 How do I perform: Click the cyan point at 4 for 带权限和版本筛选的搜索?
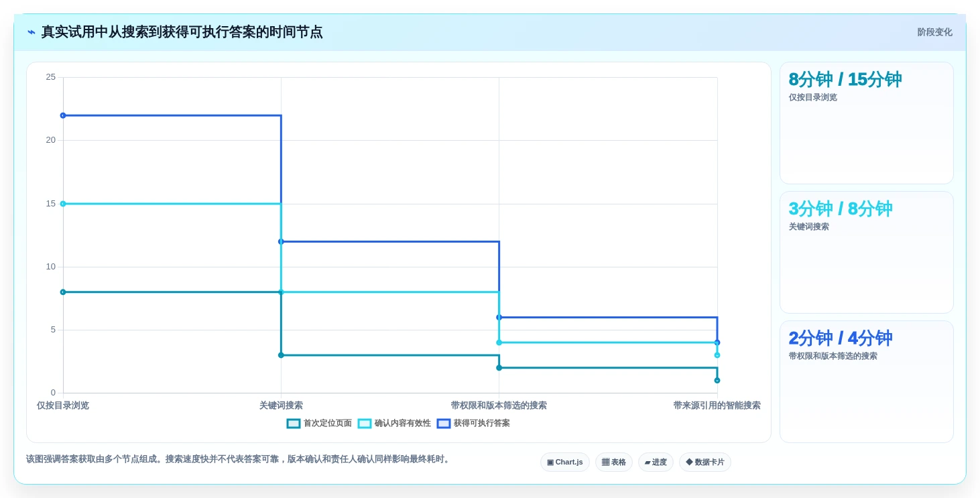[x=499, y=343]
